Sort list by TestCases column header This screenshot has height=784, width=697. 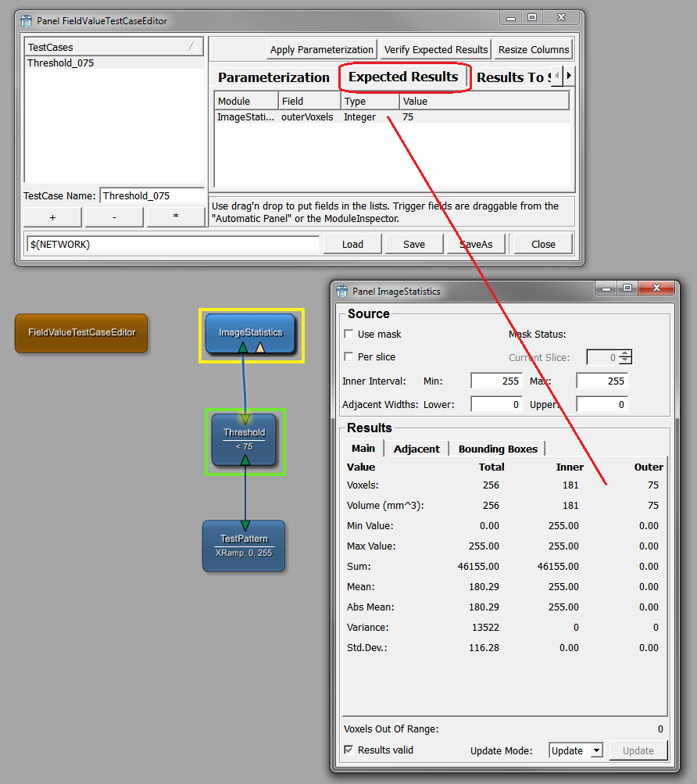point(113,47)
